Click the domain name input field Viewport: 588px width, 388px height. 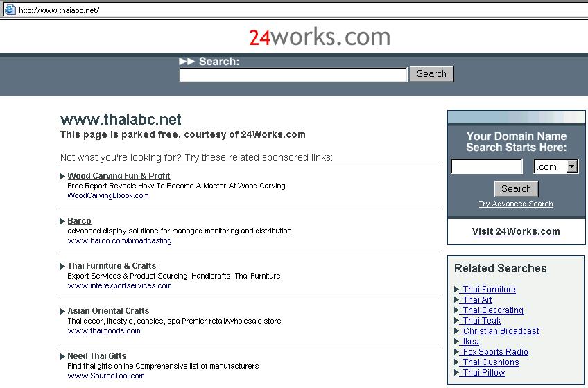point(487,166)
